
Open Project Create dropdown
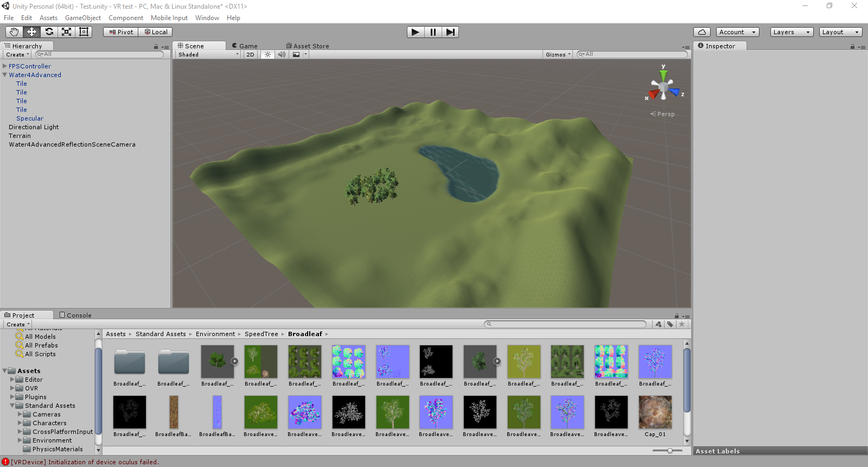coord(18,324)
